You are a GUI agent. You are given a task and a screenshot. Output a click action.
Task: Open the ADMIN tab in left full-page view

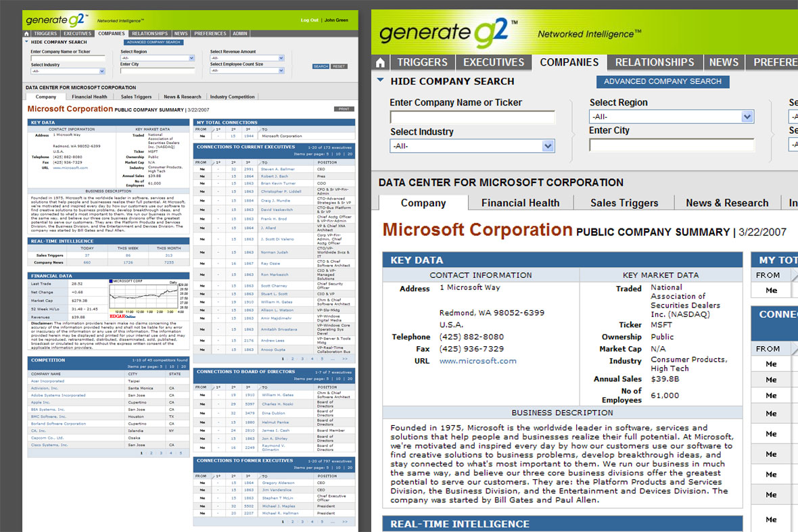point(239,34)
